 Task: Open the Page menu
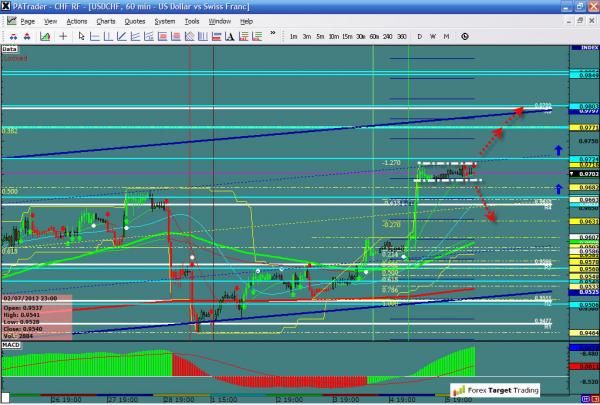[x=28, y=21]
